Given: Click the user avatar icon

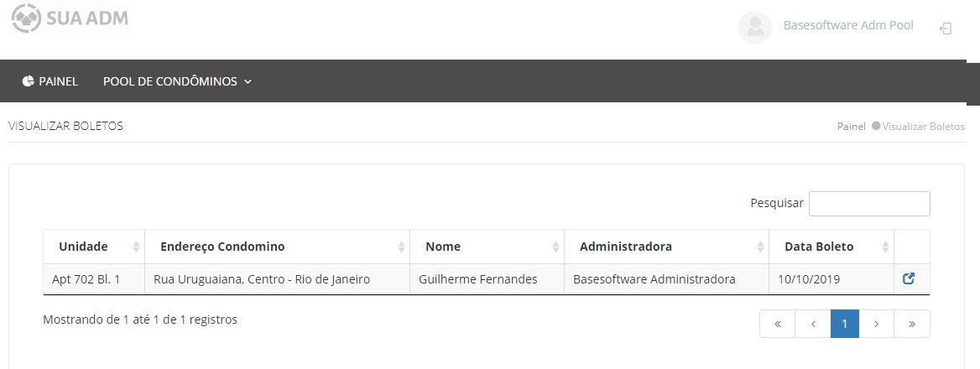Looking at the screenshot, I should click(x=755, y=27).
